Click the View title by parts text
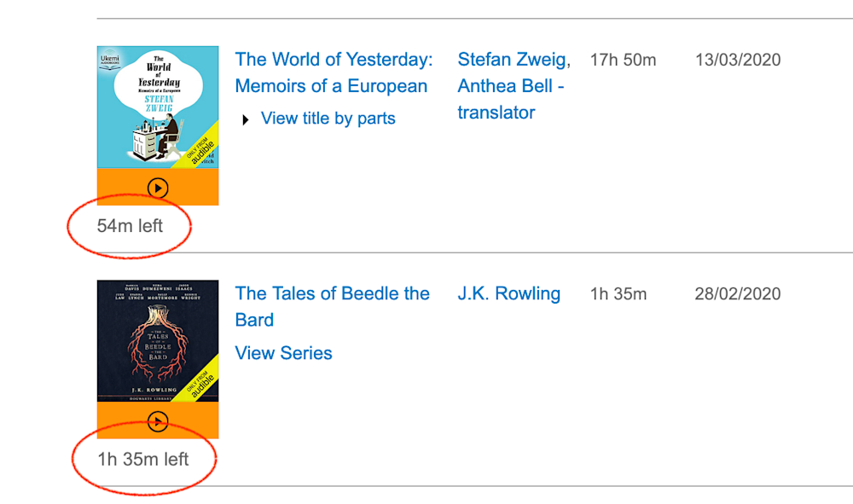Image resolution: width=853 pixels, height=504 pixels. [328, 119]
